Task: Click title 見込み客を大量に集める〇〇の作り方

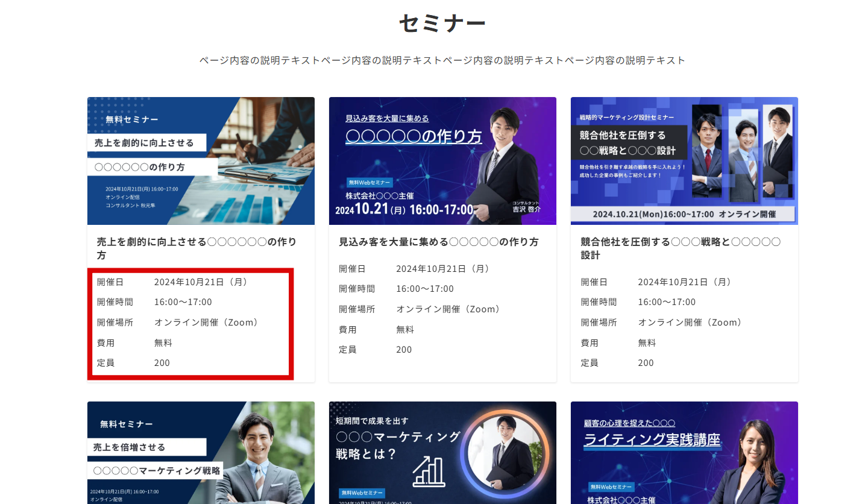Action: pos(439,242)
